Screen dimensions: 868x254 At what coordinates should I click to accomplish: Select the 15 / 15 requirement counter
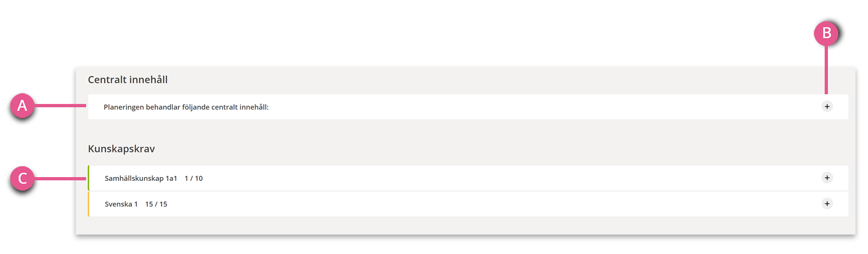156,204
